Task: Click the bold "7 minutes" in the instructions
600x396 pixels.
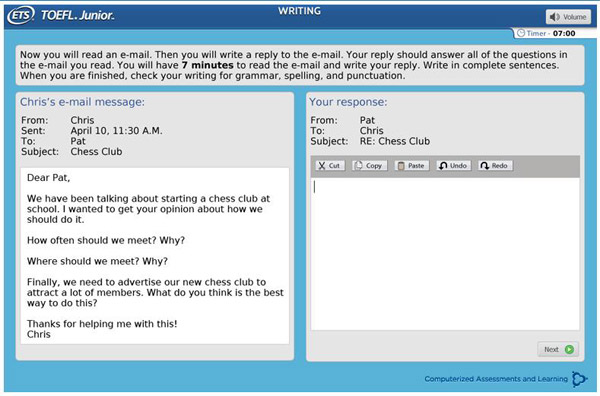Action: [207, 65]
